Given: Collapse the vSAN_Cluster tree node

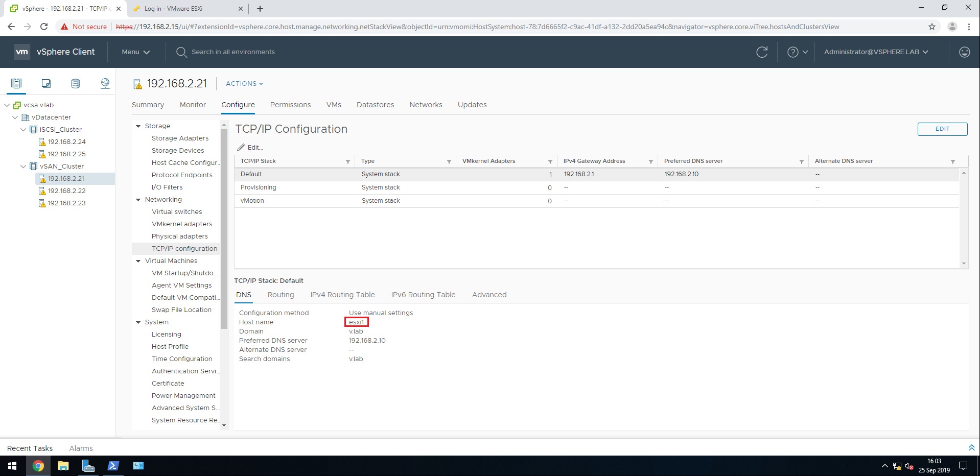Looking at the screenshot, I should point(23,166).
